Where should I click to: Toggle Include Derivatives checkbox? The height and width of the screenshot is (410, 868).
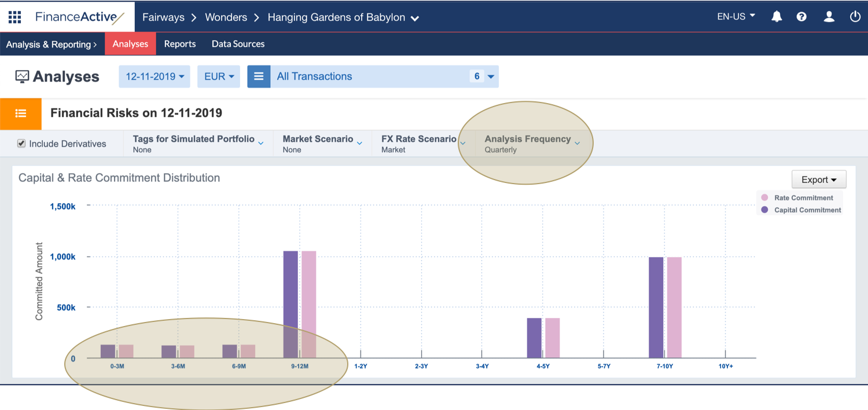pyautogui.click(x=21, y=144)
